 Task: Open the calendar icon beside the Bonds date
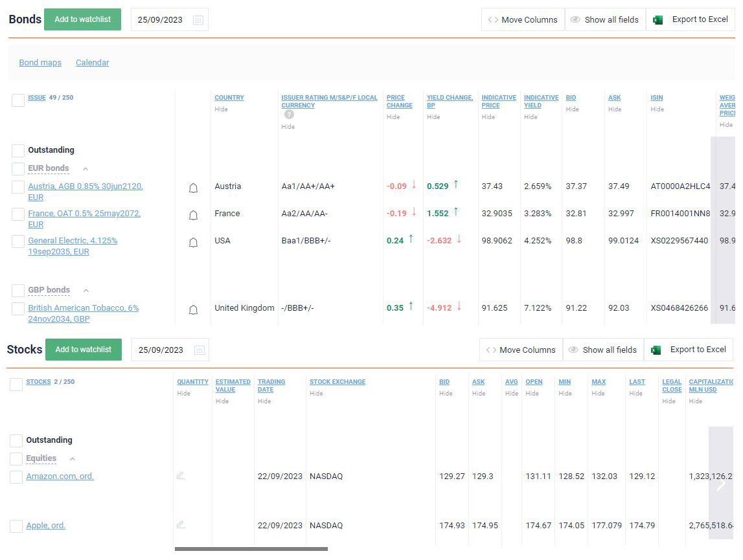199,19
